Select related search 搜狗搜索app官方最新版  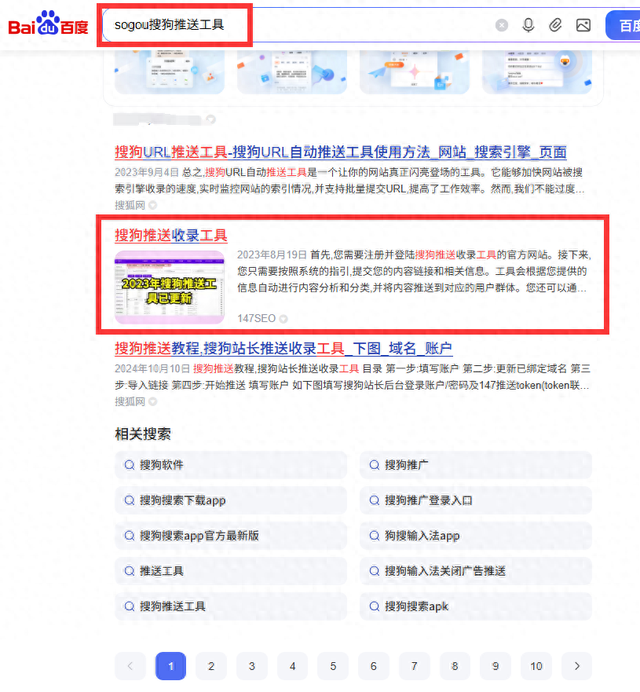231,535
